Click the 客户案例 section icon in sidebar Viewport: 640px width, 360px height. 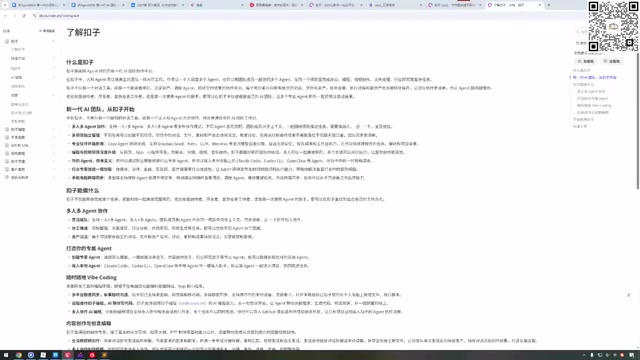pos(7,169)
